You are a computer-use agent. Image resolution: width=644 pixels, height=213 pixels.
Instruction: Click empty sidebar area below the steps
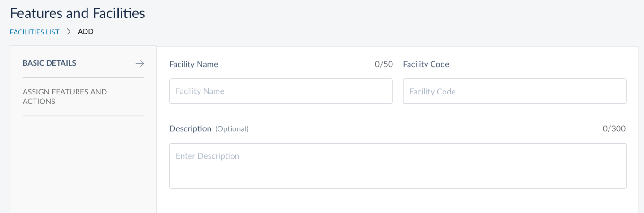click(83, 165)
